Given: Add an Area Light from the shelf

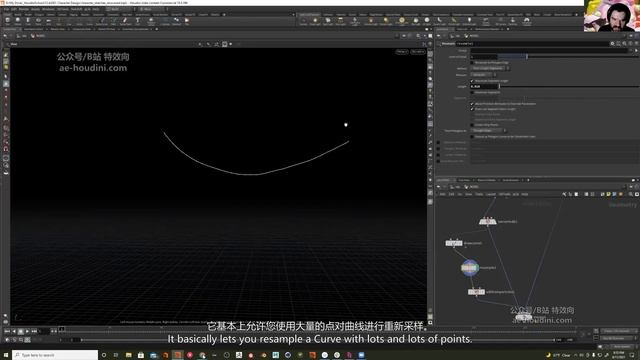Looking at the screenshot, I should (x=340, y=21).
